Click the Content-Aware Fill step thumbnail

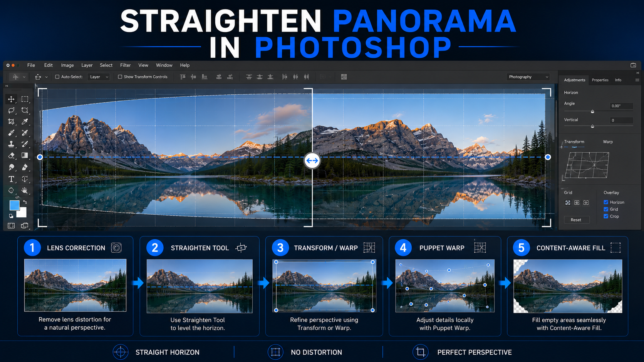coord(568,286)
